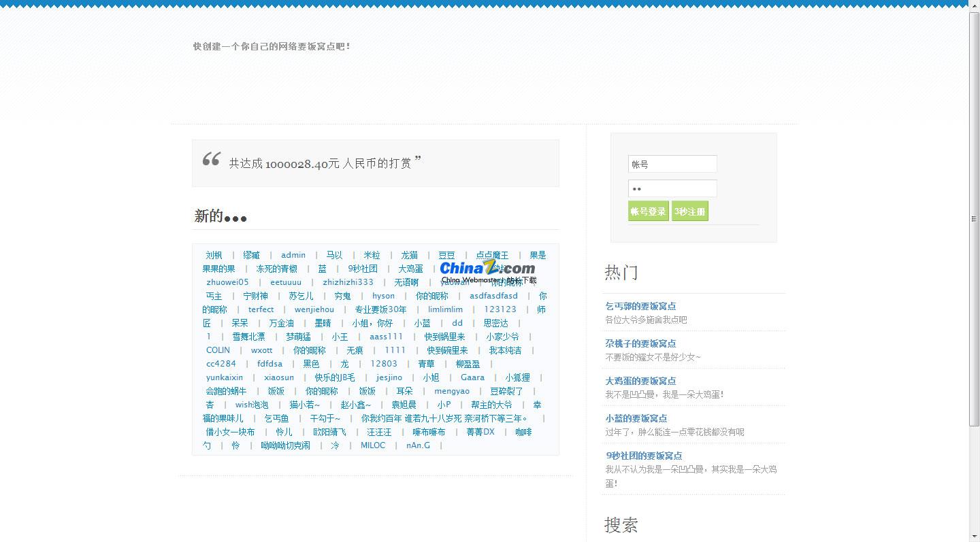Open 大鸡蛋的要饭窝点 hot link
Screen dimensions: 980x542
(640, 381)
